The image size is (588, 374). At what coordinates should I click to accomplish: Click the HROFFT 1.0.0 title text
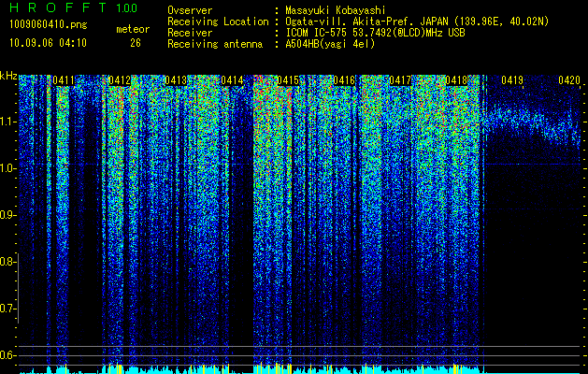pos(74,7)
